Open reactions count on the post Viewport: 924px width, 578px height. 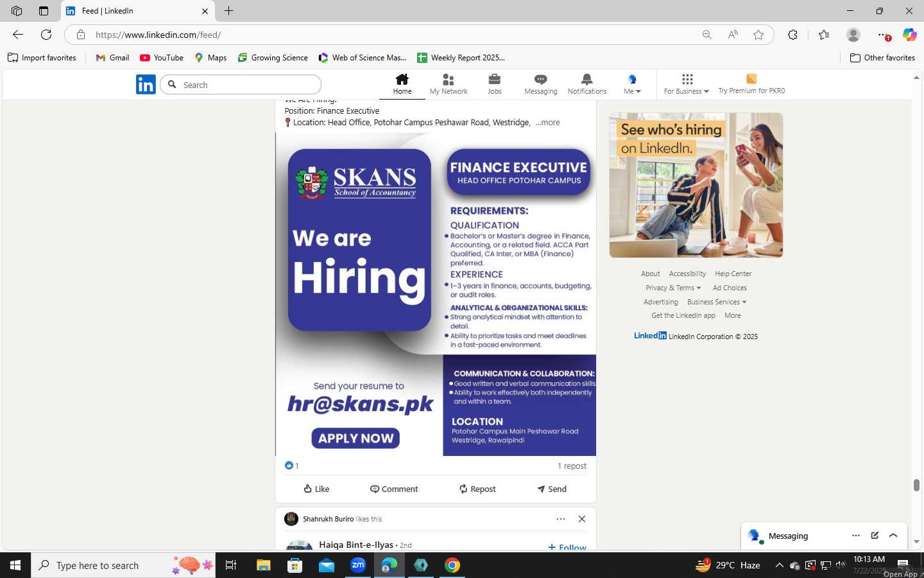[292, 466]
